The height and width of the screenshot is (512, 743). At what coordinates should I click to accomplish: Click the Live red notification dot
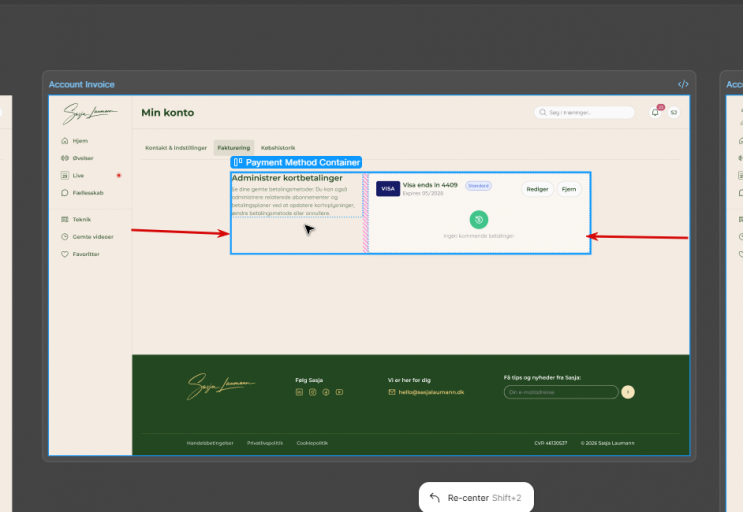119,176
